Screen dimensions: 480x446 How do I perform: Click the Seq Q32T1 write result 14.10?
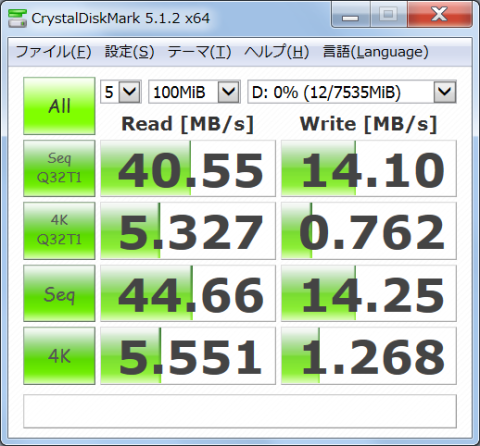[x=369, y=168]
